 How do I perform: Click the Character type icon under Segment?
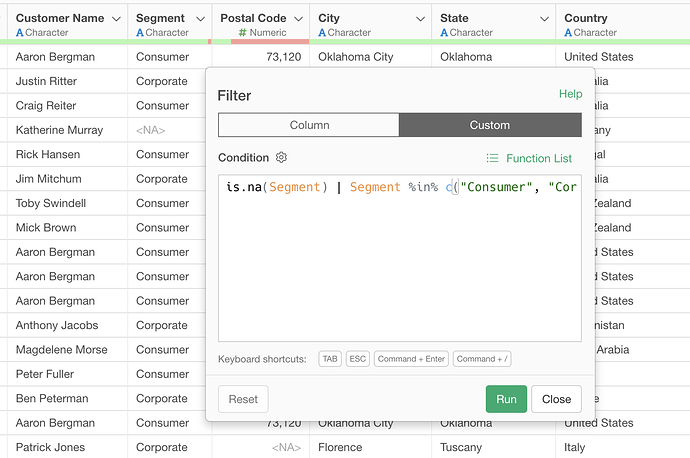coord(140,33)
